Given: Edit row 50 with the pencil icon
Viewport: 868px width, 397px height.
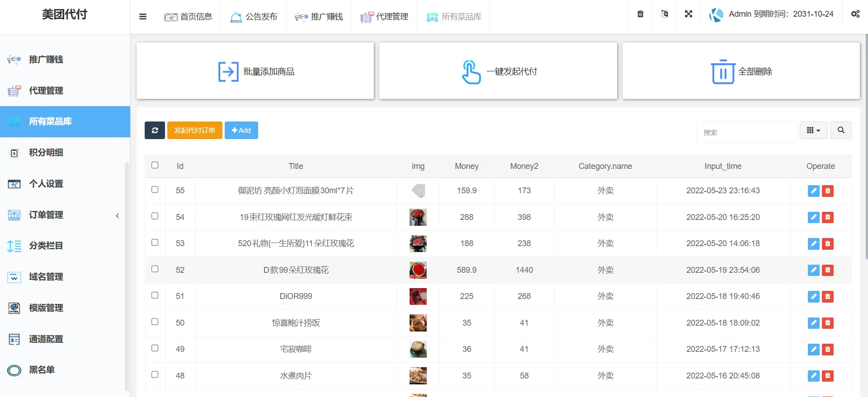Looking at the screenshot, I should (x=814, y=323).
